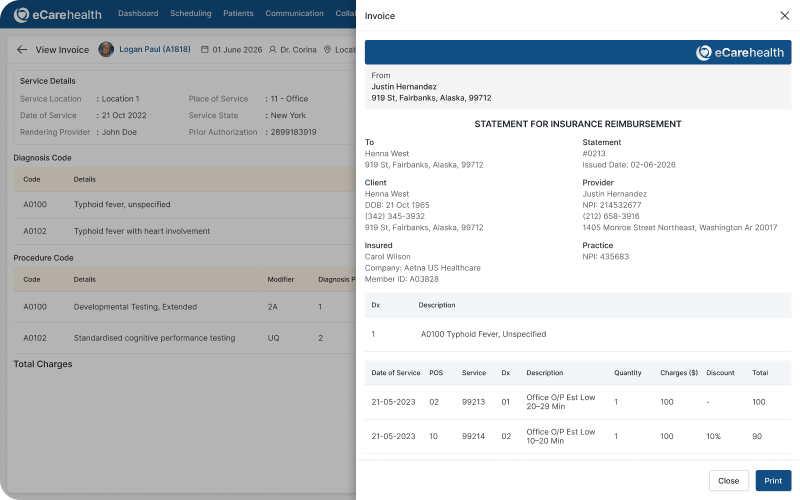The height and width of the screenshot is (500, 800).
Task: Click the total value 90
Action: (x=757, y=436)
